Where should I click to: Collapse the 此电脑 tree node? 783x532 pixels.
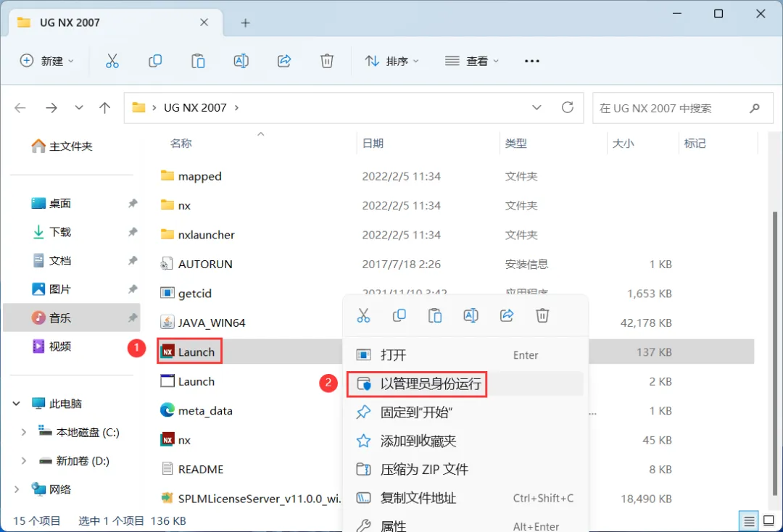[x=17, y=403]
